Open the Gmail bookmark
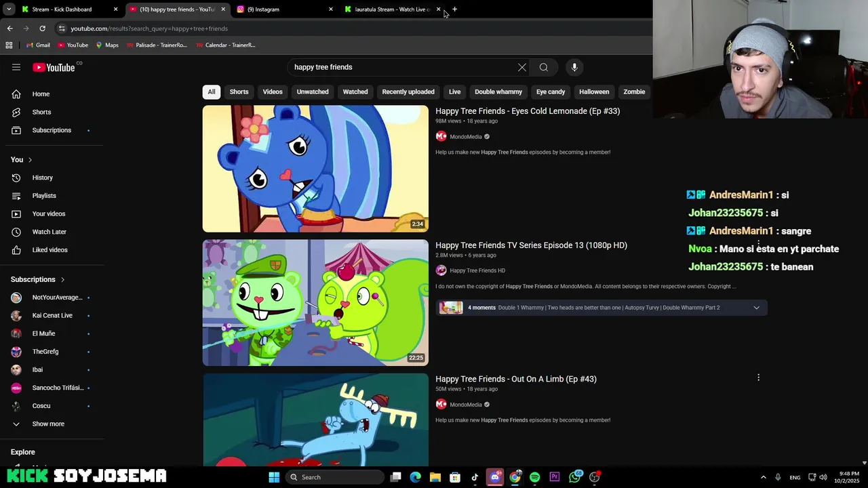The width and height of the screenshot is (868, 488). [x=38, y=45]
